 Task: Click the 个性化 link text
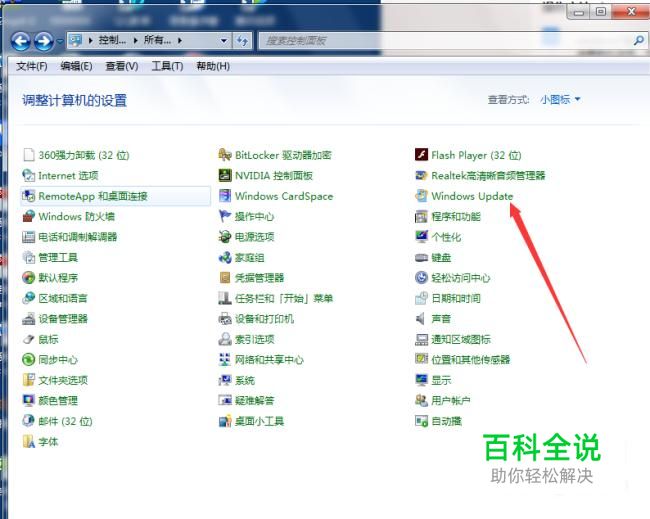click(x=446, y=237)
